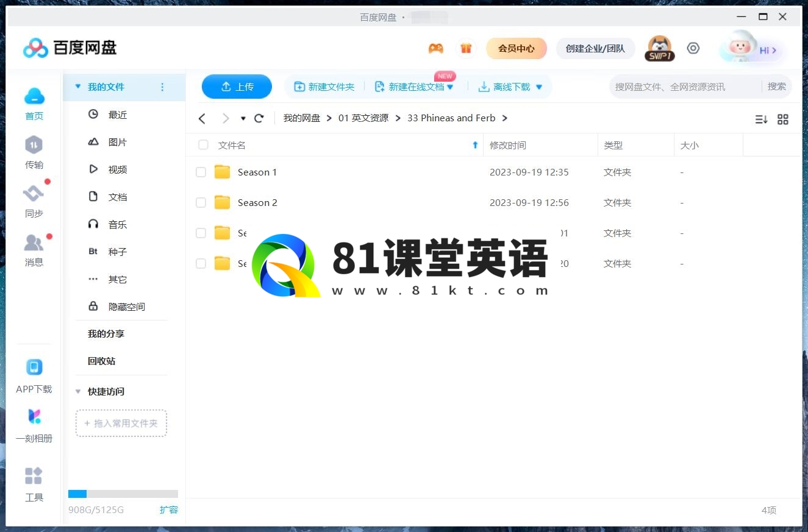
Task: Open the 同步 sync section
Action: [x=34, y=201]
